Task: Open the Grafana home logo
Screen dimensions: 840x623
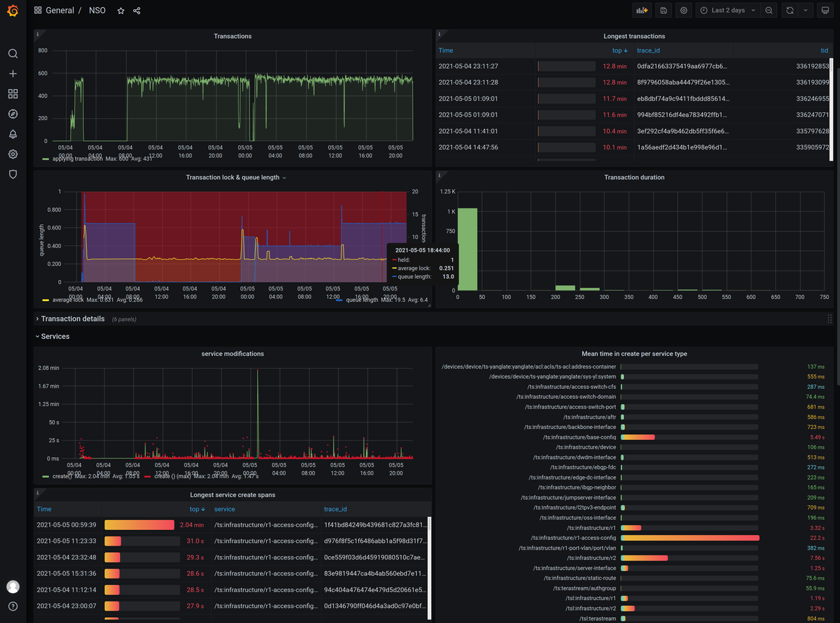Action: pyautogui.click(x=12, y=10)
